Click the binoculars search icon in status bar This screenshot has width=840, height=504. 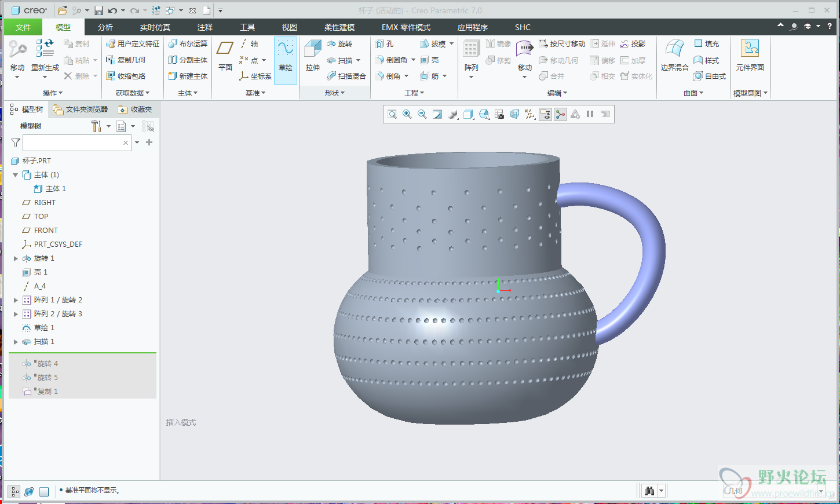(x=649, y=491)
